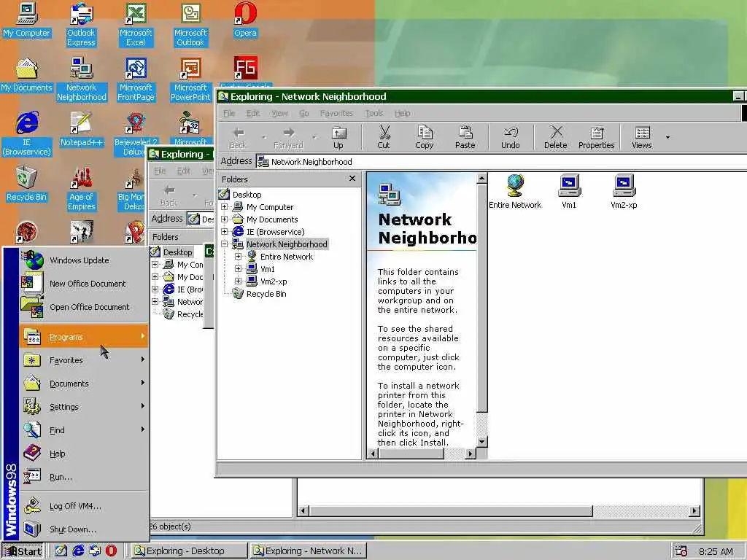The height and width of the screenshot is (560, 747).
Task: Expand IE (Browservice) in Network Neighborhood tree
Action: (x=225, y=231)
